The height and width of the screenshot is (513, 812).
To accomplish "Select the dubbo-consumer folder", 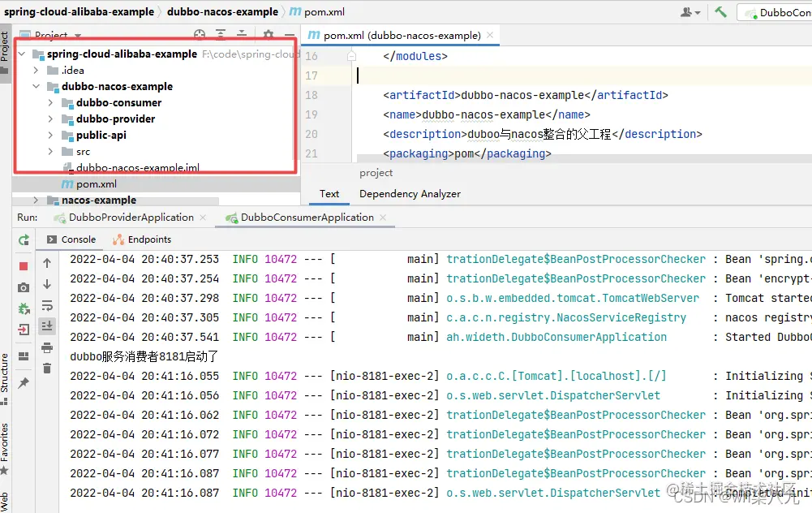I will click(x=119, y=102).
